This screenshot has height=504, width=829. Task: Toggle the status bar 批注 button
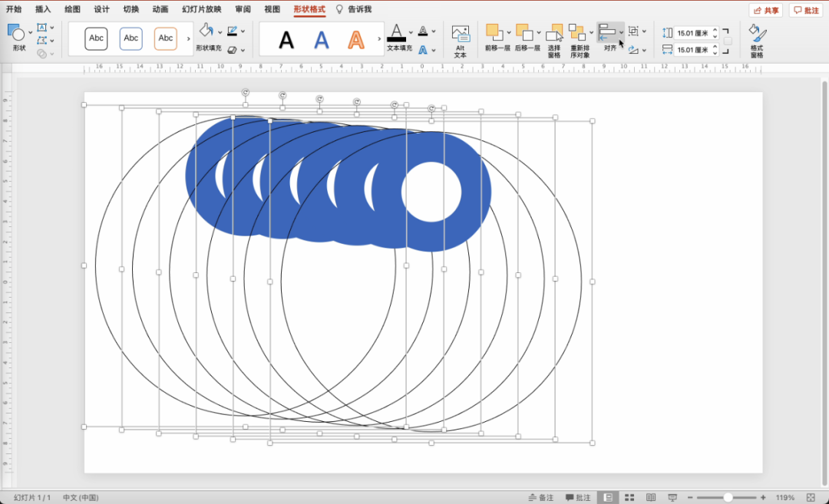coord(578,497)
